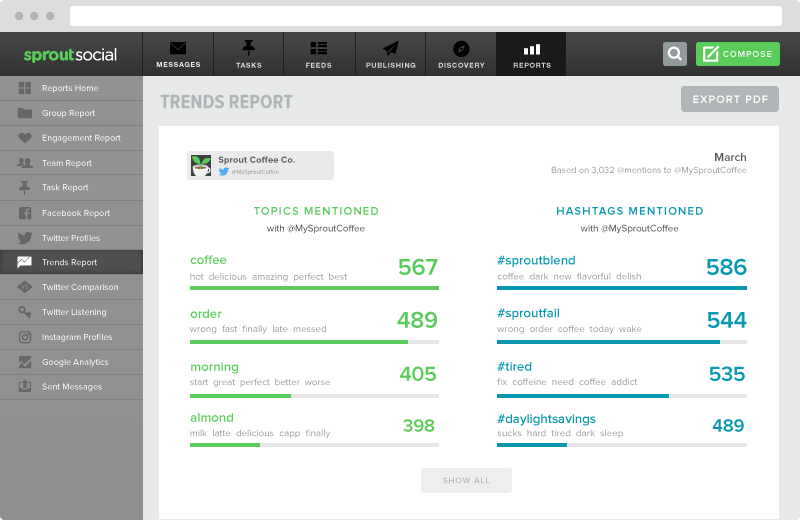This screenshot has height=520, width=800.
Task: Open the Messages envelope icon
Action: pyautogui.click(x=178, y=48)
